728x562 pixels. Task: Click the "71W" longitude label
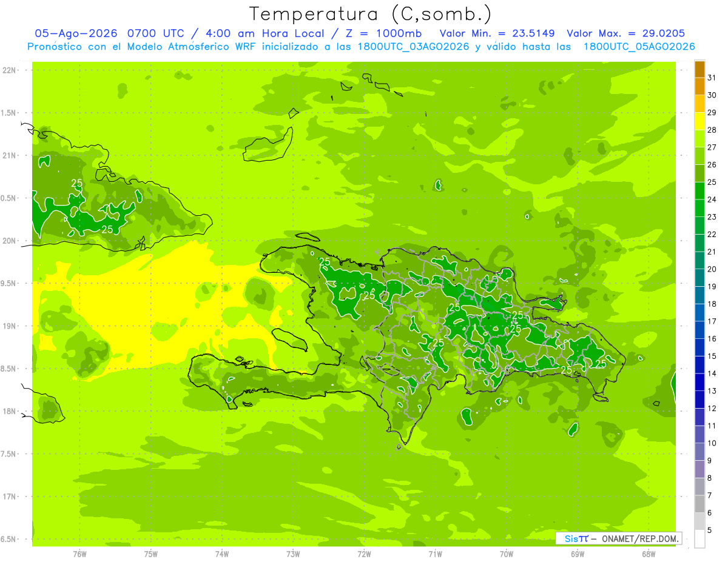(436, 554)
